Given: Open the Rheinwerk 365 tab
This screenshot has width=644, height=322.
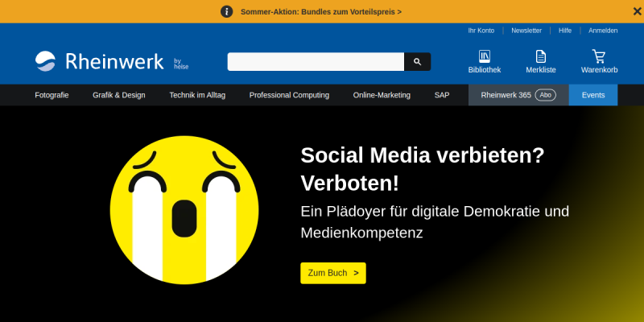Looking at the screenshot, I should [518, 95].
